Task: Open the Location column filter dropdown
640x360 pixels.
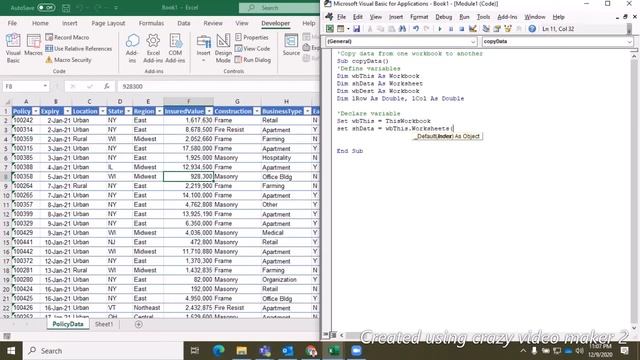Action: point(103,111)
